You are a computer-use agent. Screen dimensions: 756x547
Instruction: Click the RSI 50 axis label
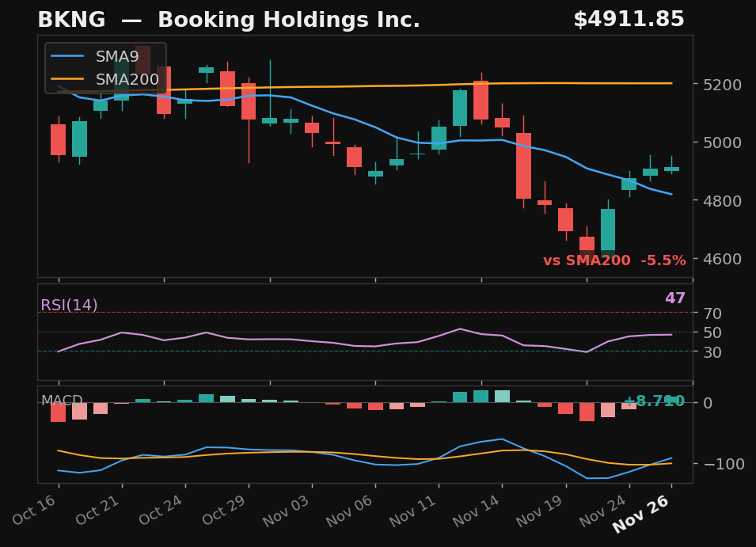(x=712, y=332)
